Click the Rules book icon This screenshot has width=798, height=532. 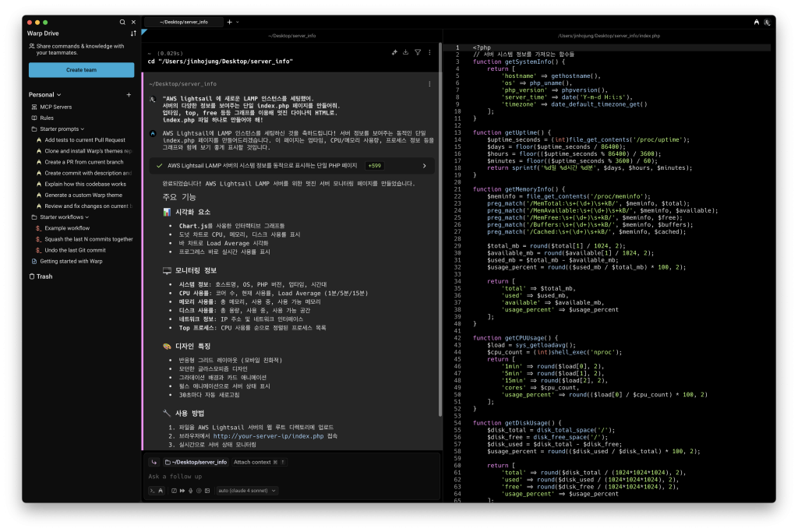tap(34, 118)
